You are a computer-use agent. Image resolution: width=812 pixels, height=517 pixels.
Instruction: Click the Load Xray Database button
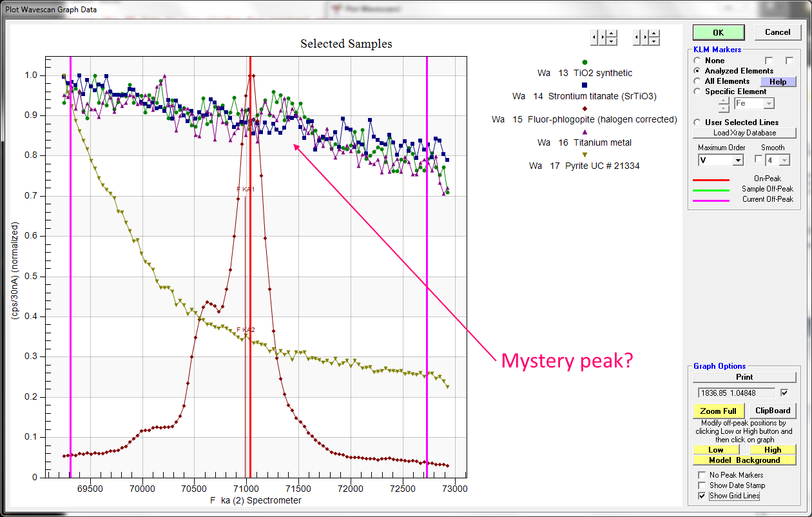coord(744,133)
